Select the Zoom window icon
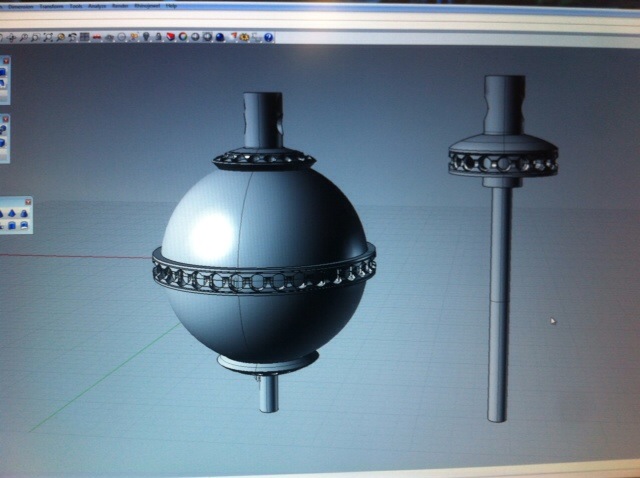Image resolution: width=640 pixels, height=478 pixels. (x=36, y=38)
